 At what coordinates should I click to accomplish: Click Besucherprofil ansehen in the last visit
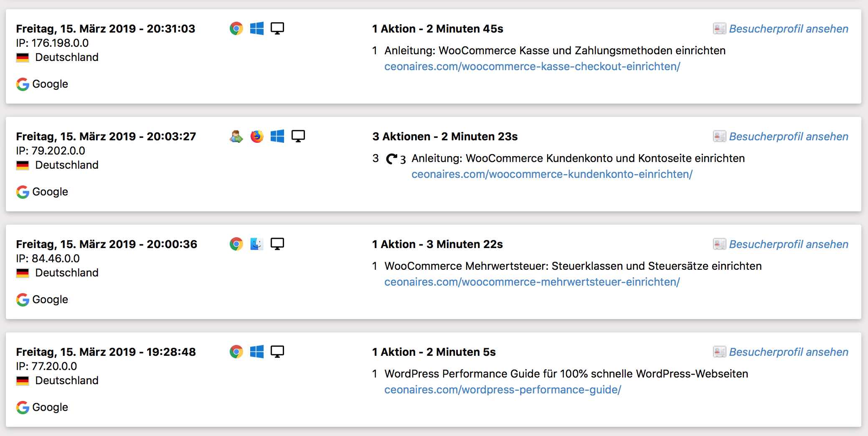[x=789, y=352]
